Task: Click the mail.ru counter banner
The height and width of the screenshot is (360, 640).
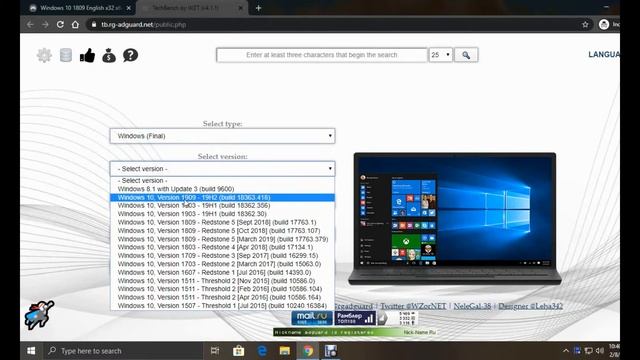Action: [312, 318]
